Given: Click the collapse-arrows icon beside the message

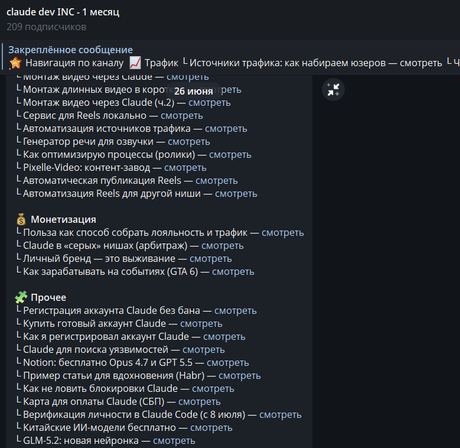Looking at the screenshot, I should 333,90.
